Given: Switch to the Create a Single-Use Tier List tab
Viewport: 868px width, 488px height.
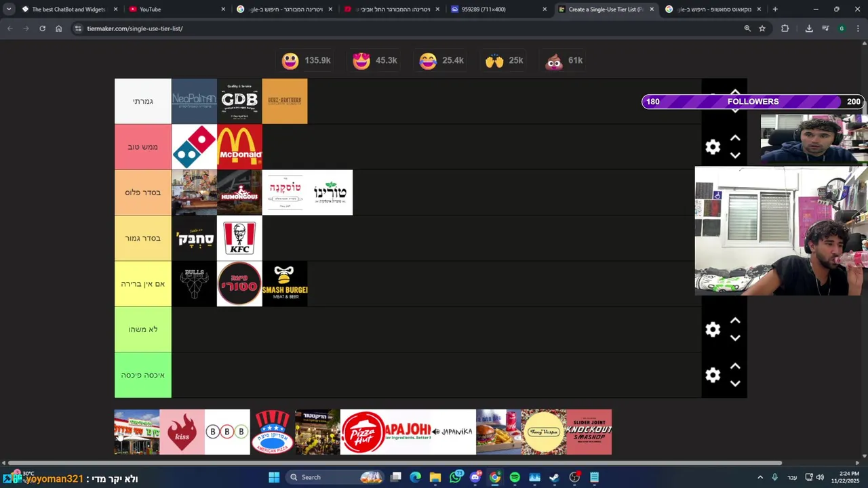Looking at the screenshot, I should point(606,9).
